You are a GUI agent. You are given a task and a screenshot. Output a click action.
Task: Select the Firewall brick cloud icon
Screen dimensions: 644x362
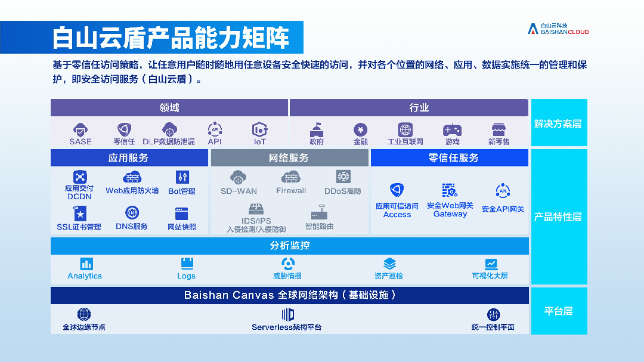[x=291, y=178]
